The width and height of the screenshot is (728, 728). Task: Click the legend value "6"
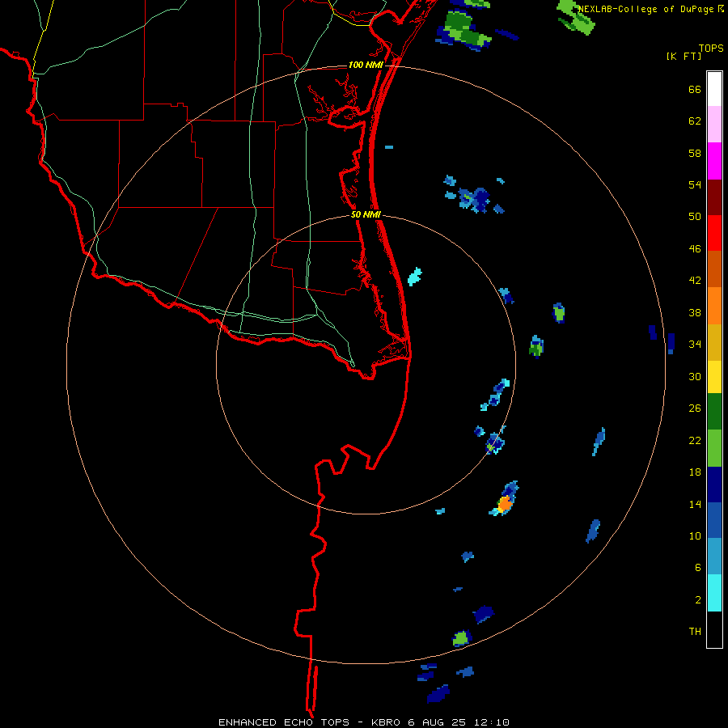coord(698,567)
